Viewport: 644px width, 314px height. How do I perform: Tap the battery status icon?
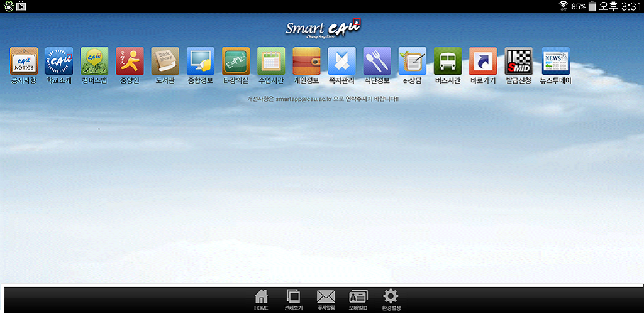(x=592, y=6)
